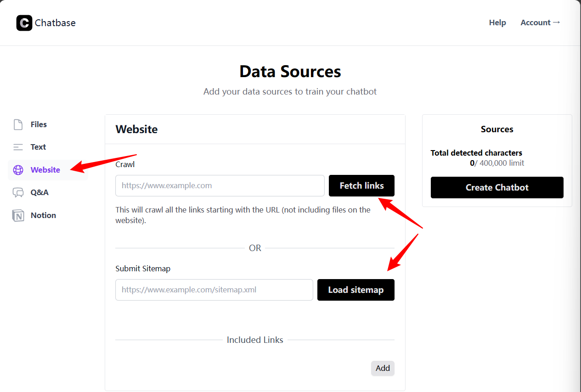Click the Create Chatbot button

pos(497,187)
